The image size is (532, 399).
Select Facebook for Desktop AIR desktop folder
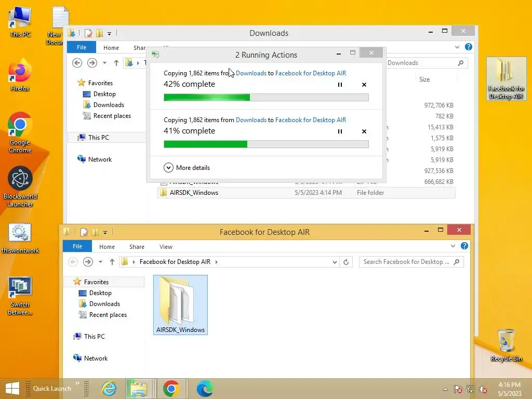[506, 79]
